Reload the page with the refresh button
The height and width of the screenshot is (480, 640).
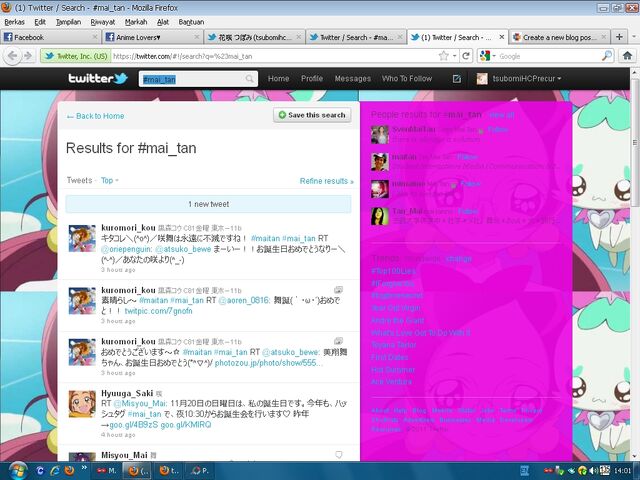point(466,56)
